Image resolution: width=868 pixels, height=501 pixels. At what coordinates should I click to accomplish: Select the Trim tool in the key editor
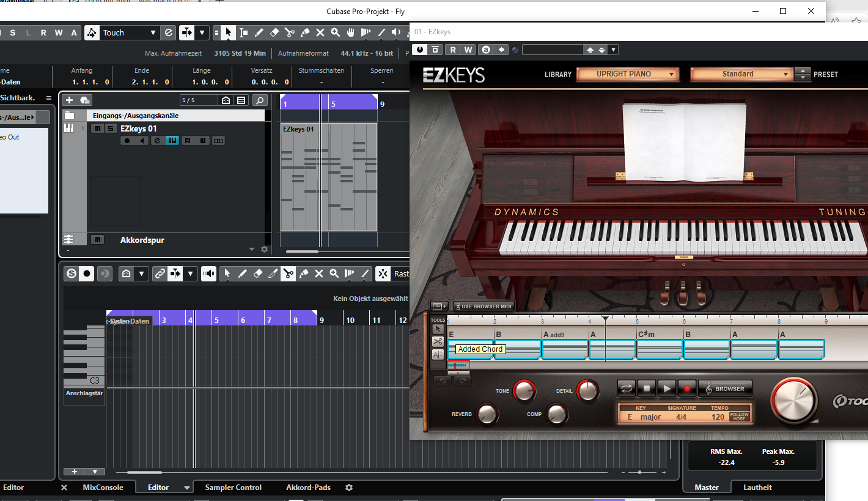coord(273,273)
